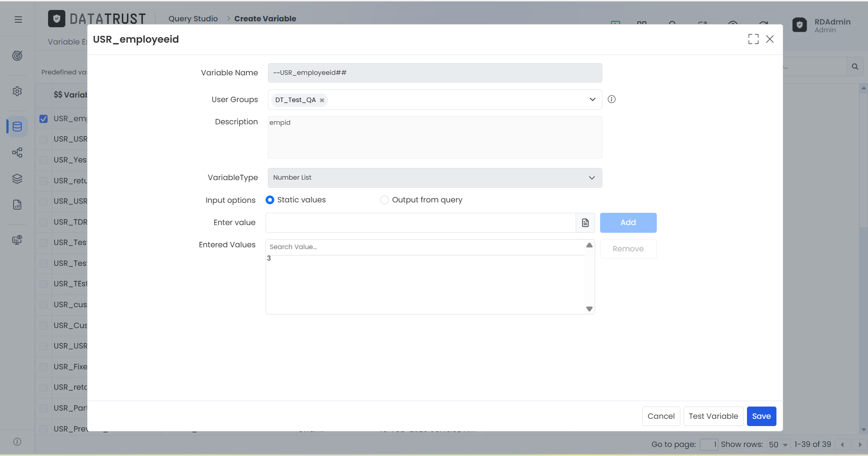868x456 pixels.
Task: Open the layers stack sidebar icon
Action: (x=17, y=179)
